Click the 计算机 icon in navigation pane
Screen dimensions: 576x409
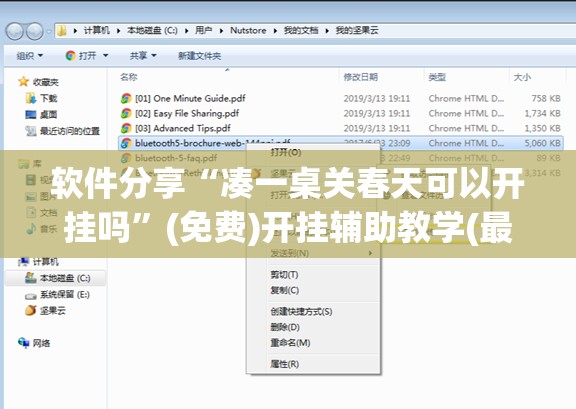click(x=24, y=262)
